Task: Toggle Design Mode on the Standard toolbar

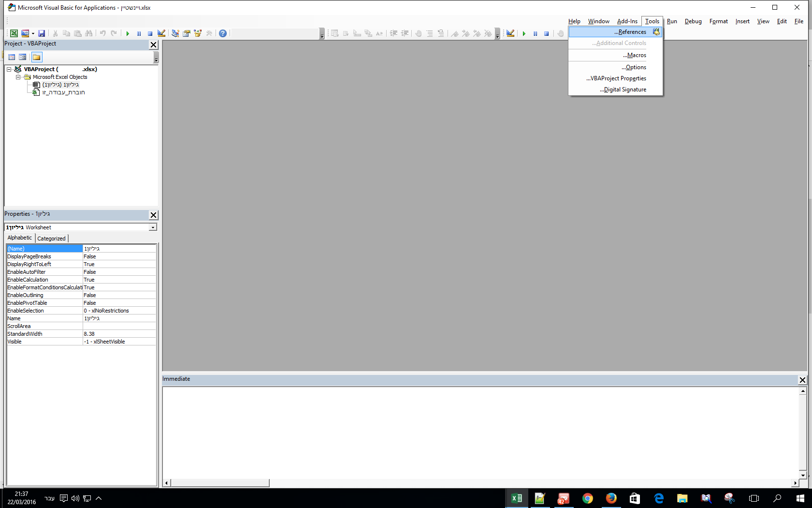Action: pyautogui.click(x=161, y=33)
